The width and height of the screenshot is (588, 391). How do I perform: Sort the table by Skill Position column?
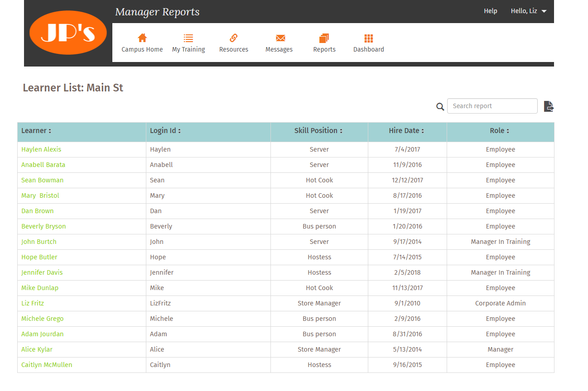(318, 130)
